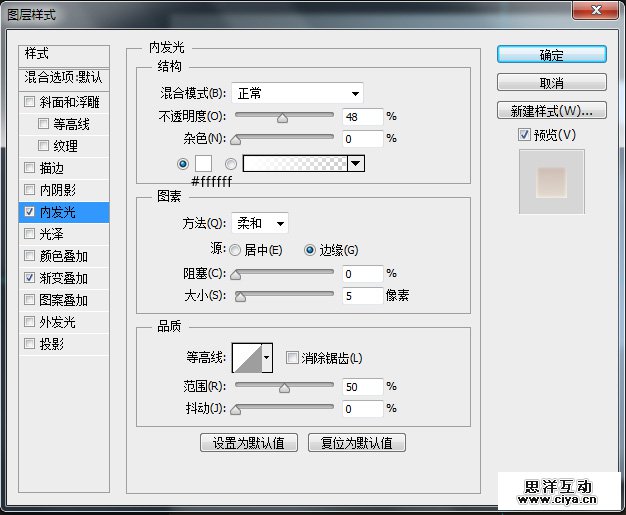This screenshot has width=626, height=515.
Task: Enable the 颜色叠加 checkbox
Action: click(30, 255)
